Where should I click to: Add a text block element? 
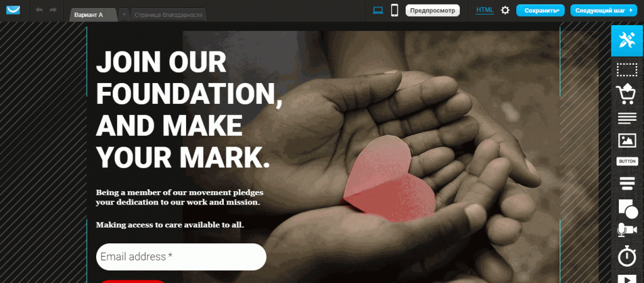627,118
